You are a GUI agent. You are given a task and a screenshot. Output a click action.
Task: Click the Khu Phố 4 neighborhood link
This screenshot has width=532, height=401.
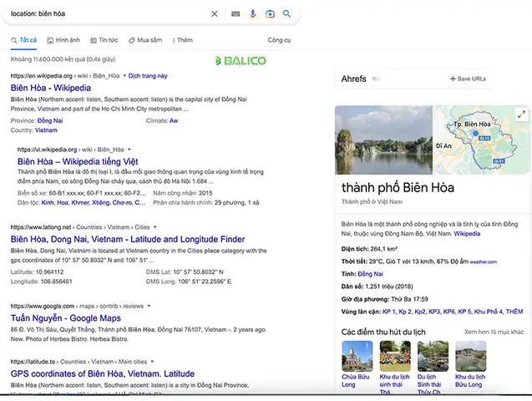pyautogui.click(x=489, y=312)
